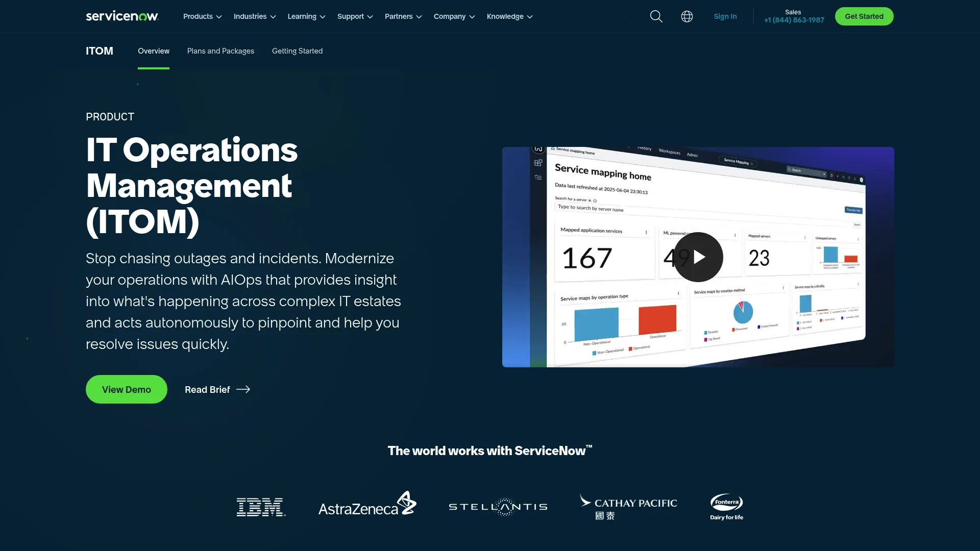Open the search magnifier icon

656,16
